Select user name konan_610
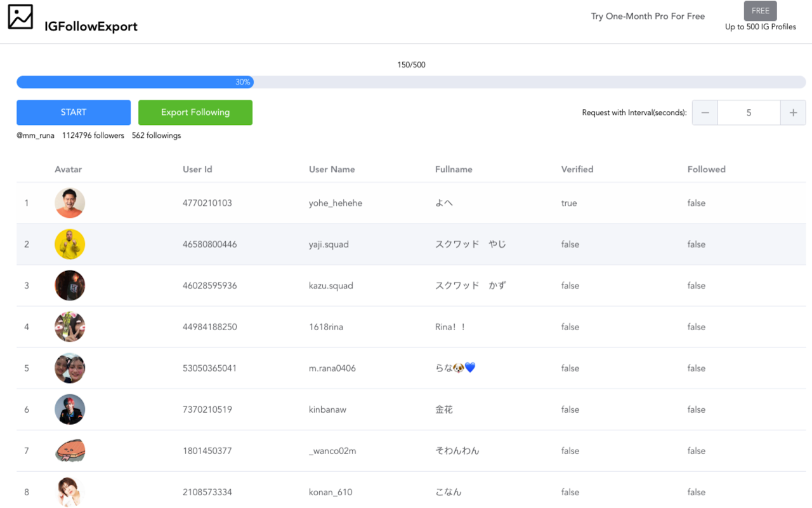The width and height of the screenshot is (812, 508). 331,492
